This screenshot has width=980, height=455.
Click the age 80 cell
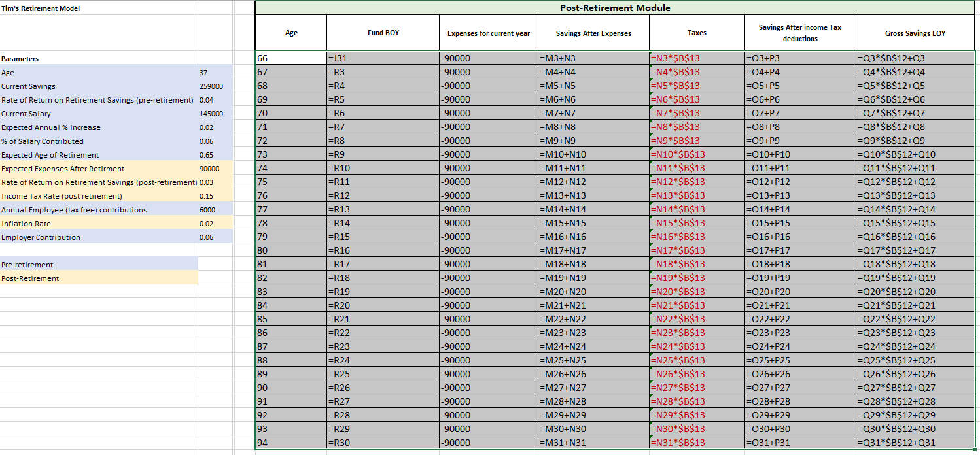(291, 250)
